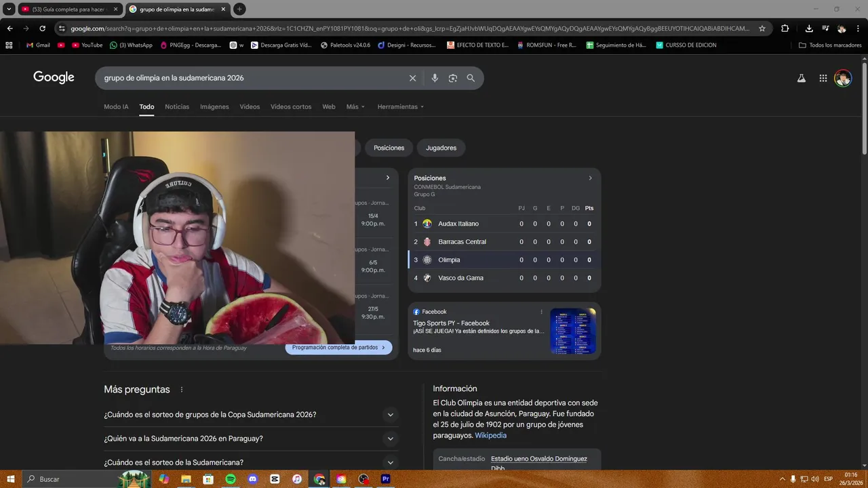
Task: Open the Chrome apps shortcut in bookmarks bar
Action: pos(9,45)
